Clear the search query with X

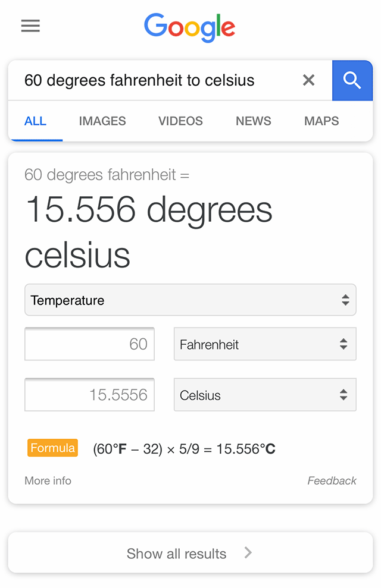click(x=308, y=80)
